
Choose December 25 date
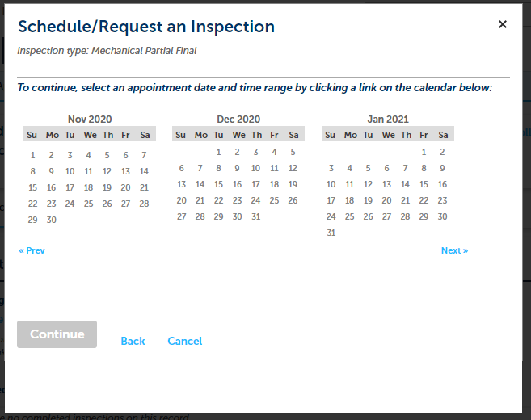click(274, 200)
